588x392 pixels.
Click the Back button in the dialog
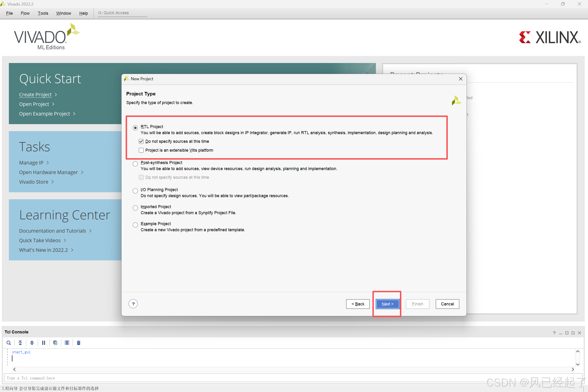click(x=358, y=304)
